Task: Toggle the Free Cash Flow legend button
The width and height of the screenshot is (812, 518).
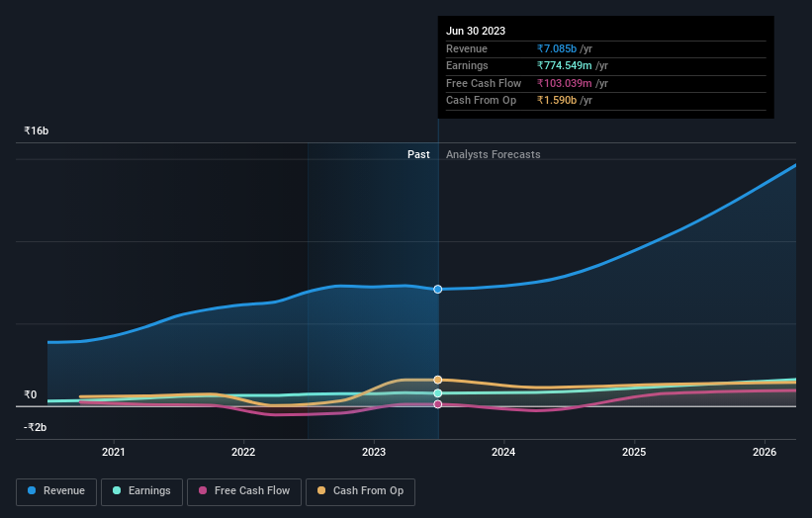Action: pyautogui.click(x=244, y=491)
